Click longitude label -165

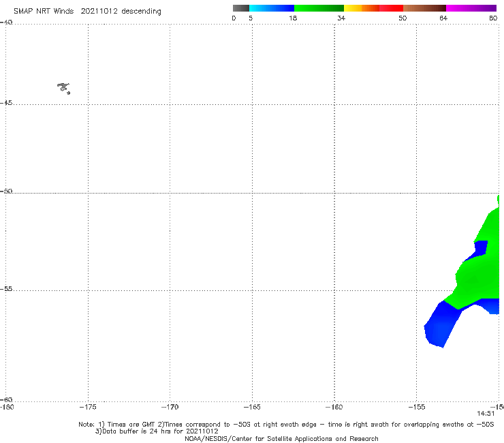click(252, 407)
